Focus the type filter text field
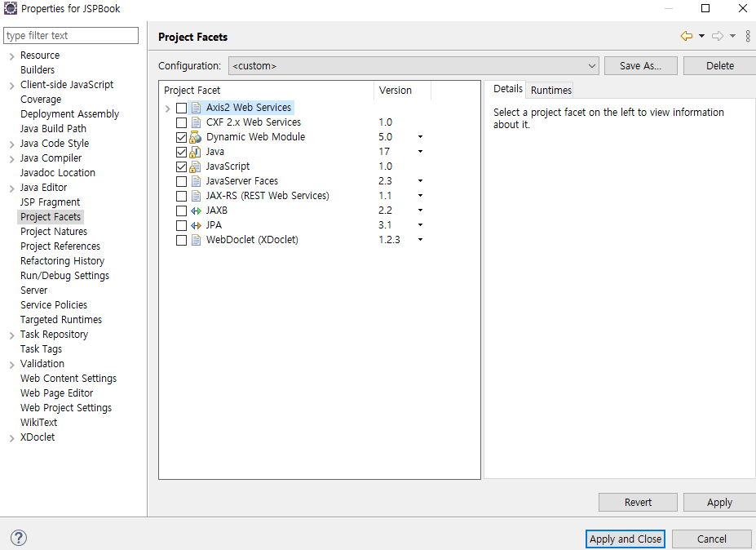This screenshot has width=756, height=550. pos(71,36)
